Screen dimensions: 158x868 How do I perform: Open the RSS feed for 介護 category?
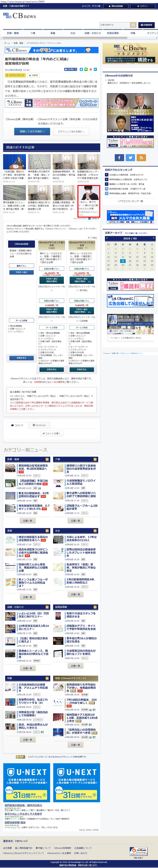click(x=95, y=459)
